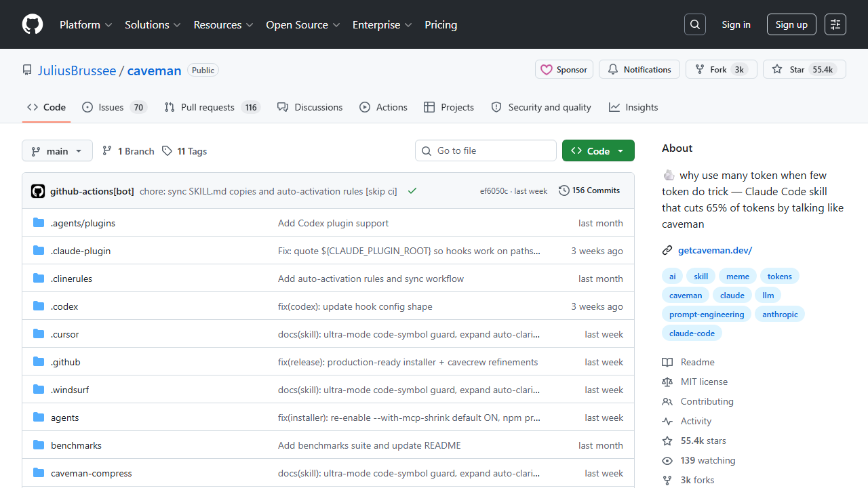Open the Pricing page

[441, 24]
